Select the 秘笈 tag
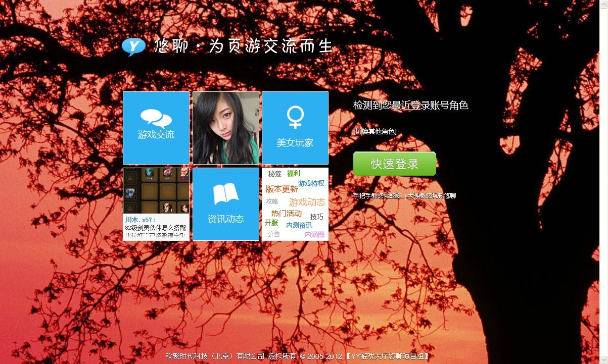 274,174
